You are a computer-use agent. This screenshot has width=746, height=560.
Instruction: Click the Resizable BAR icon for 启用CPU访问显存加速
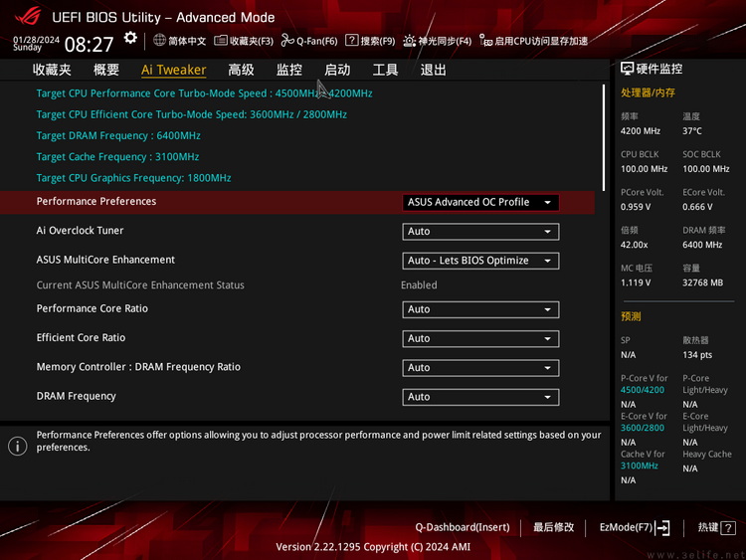coord(485,41)
